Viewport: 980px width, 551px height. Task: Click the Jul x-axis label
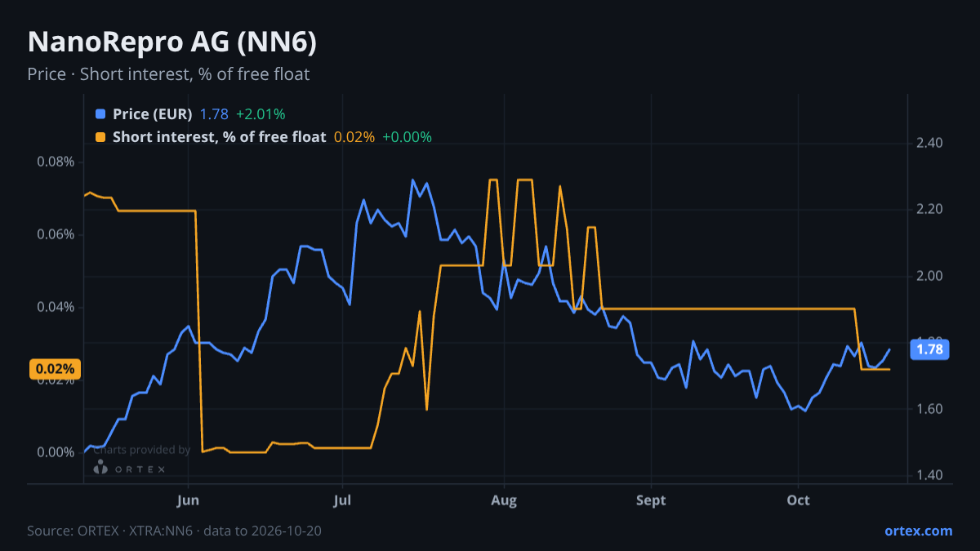point(343,500)
